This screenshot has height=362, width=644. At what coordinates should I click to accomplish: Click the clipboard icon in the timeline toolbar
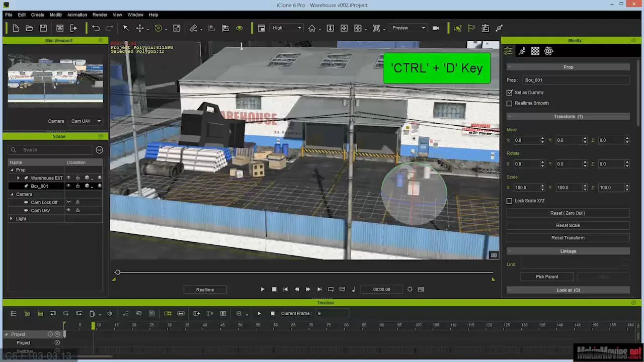tap(92, 313)
